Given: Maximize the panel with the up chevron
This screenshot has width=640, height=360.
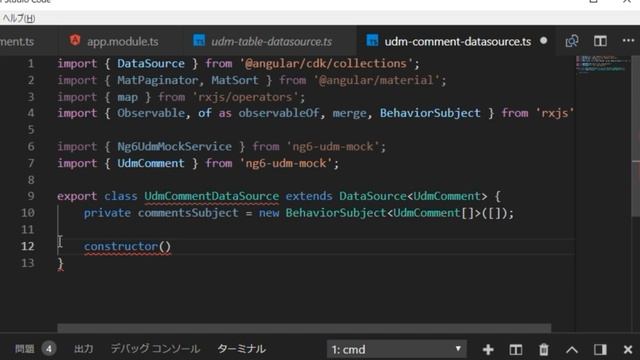Looking at the screenshot, I should [x=572, y=350].
